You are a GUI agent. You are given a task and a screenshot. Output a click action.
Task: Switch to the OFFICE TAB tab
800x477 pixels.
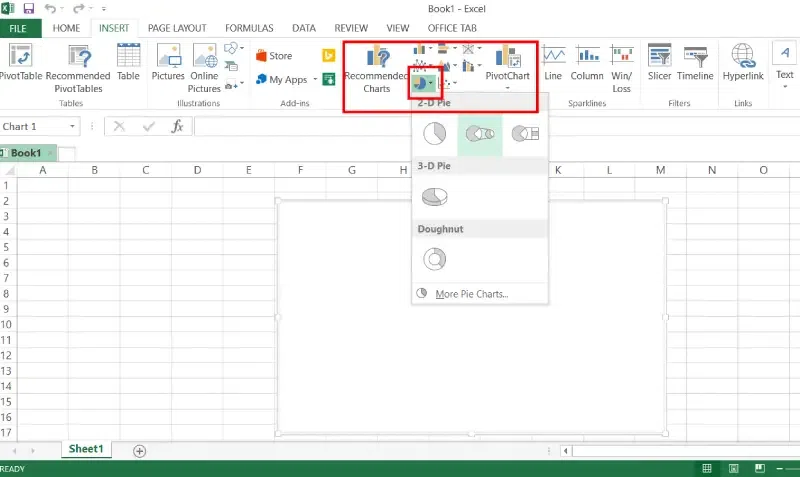[452, 28]
